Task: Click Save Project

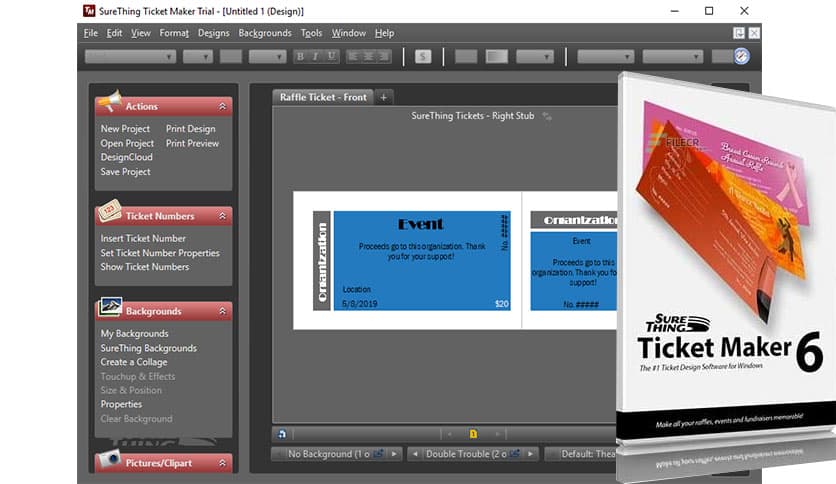Action: tap(125, 172)
